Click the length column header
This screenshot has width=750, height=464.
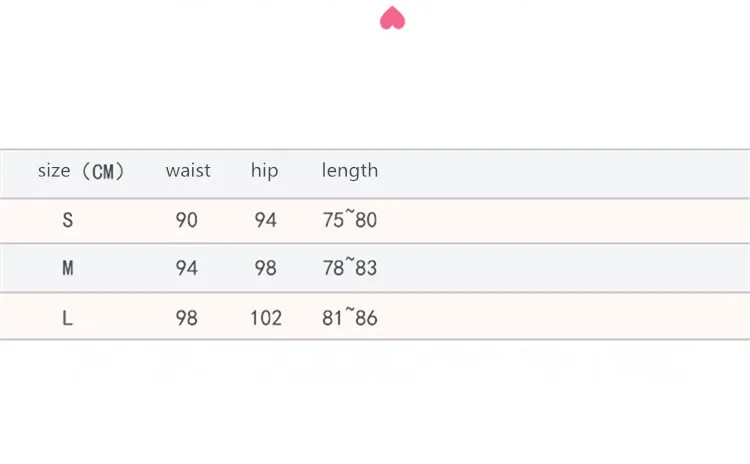(350, 171)
